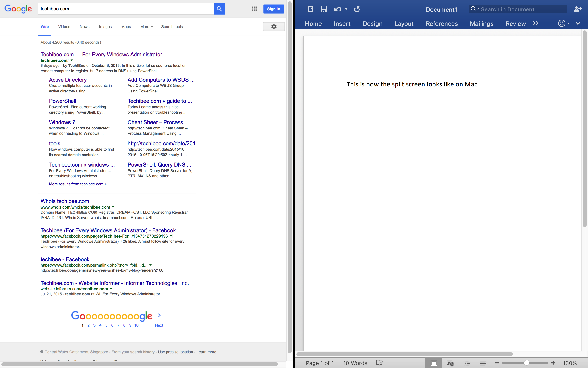The image size is (588, 368).
Task: Open dropdown next to whois.com URL
Action: click(x=113, y=207)
